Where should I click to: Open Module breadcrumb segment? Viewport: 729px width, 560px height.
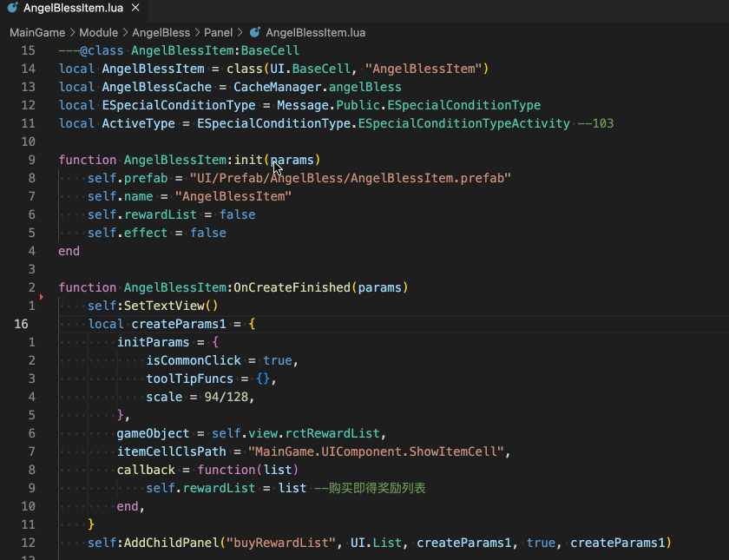(x=99, y=33)
